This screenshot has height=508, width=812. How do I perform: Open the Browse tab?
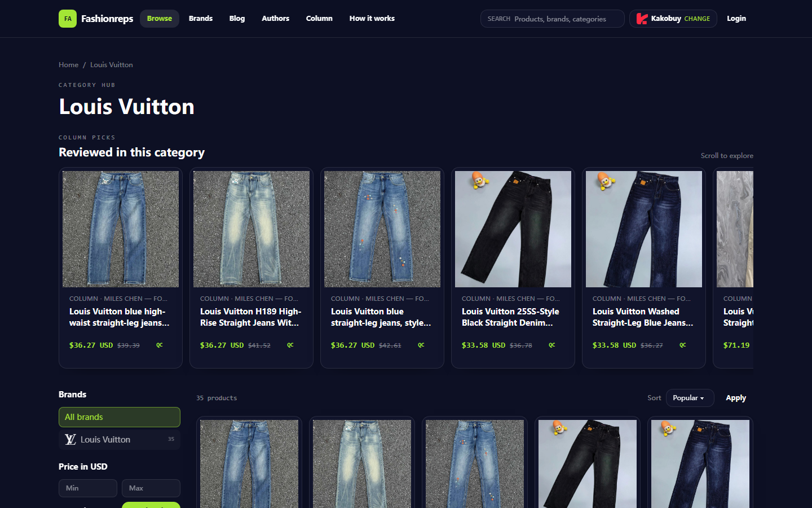point(160,19)
